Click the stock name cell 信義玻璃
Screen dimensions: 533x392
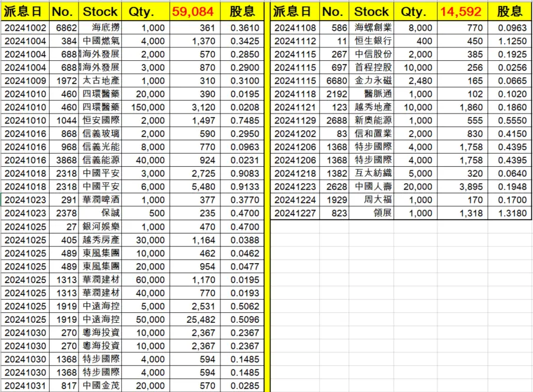(x=100, y=134)
